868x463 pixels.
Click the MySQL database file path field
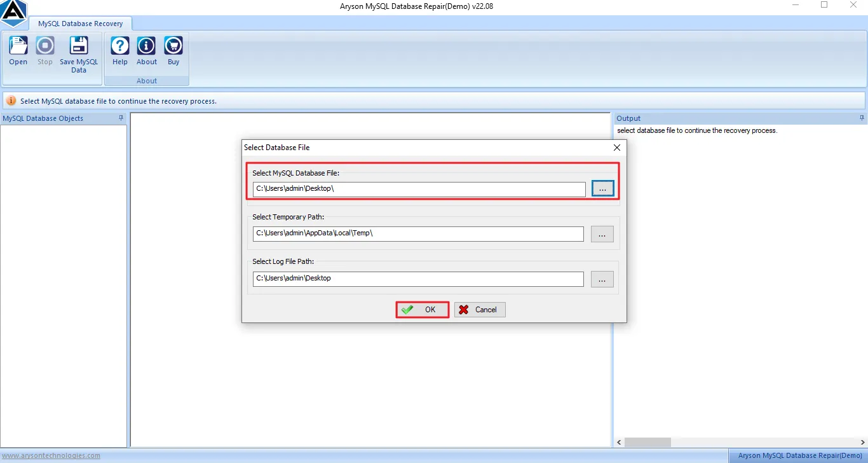click(419, 190)
